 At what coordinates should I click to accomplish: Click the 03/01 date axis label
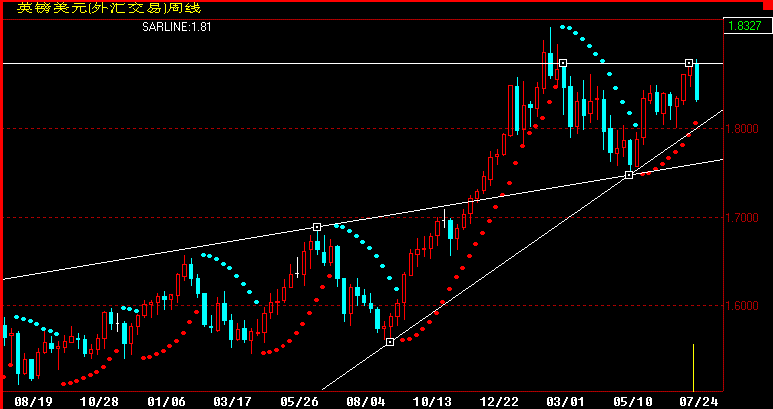coord(564,402)
